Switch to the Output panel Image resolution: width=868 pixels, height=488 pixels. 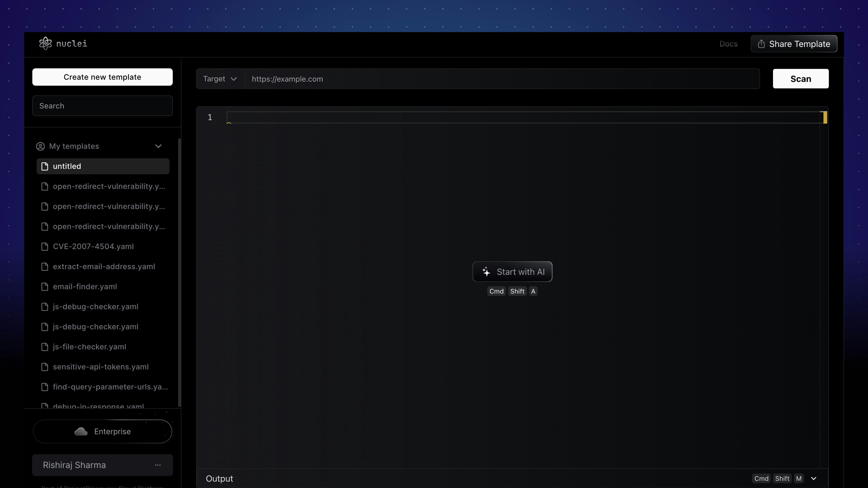point(219,478)
